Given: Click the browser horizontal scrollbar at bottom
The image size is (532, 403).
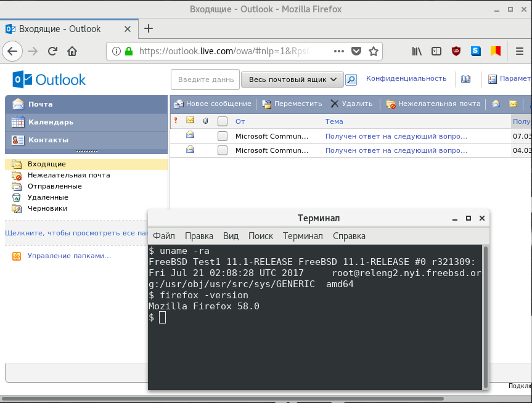Looking at the screenshot, I should (223, 399).
